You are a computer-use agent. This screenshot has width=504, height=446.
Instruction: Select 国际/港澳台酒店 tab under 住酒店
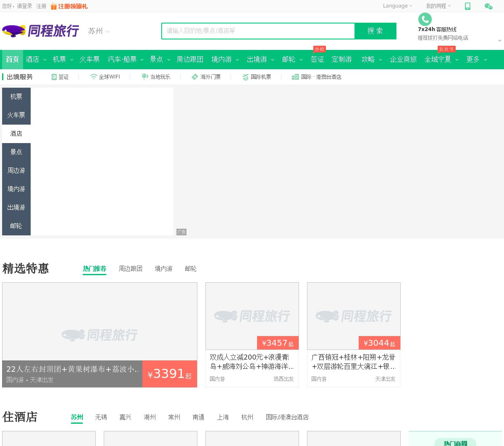coord(287,417)
